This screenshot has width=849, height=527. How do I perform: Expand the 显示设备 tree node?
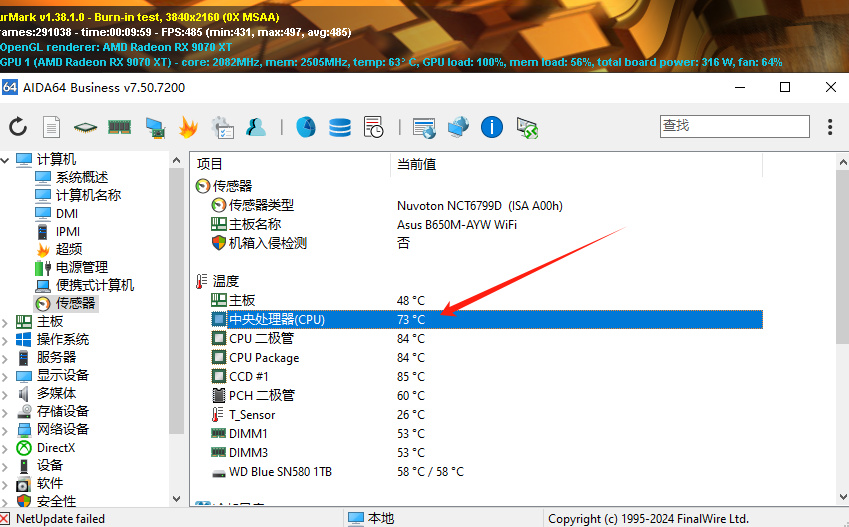(x=5, y=376)
